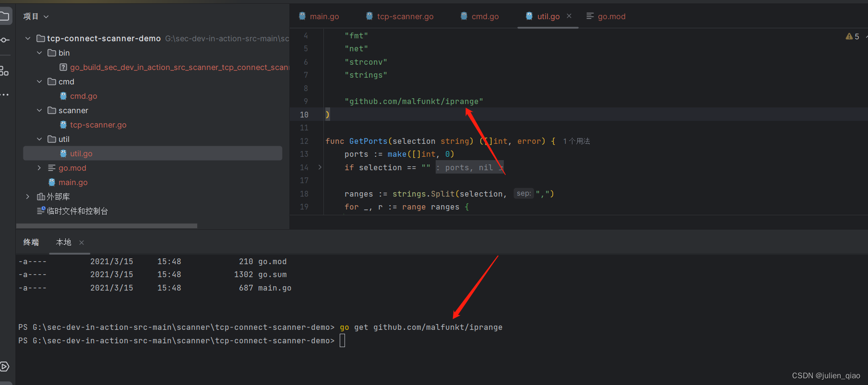Click the 'go get github.com/malfunkt/iprange' command
Image resolution: width=868 pixels, height=385 pixels.
pyautogui.click(x=421, y=327)
